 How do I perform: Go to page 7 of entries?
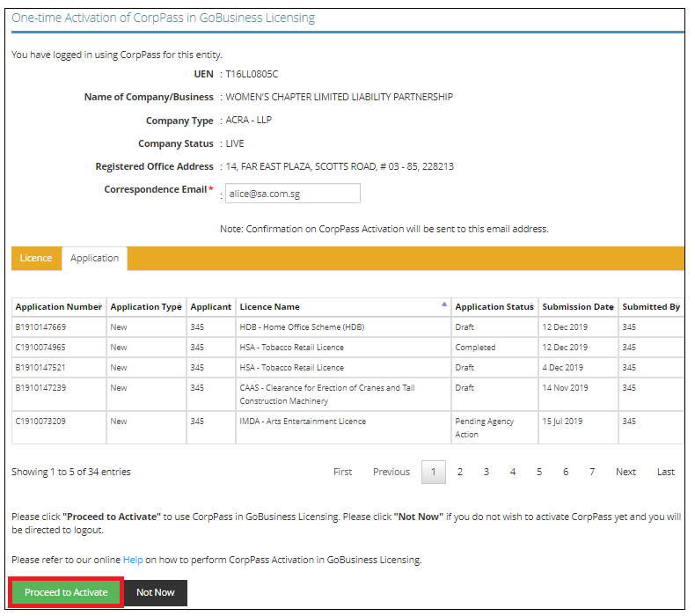pyautogui.click(x=592, y=472)
